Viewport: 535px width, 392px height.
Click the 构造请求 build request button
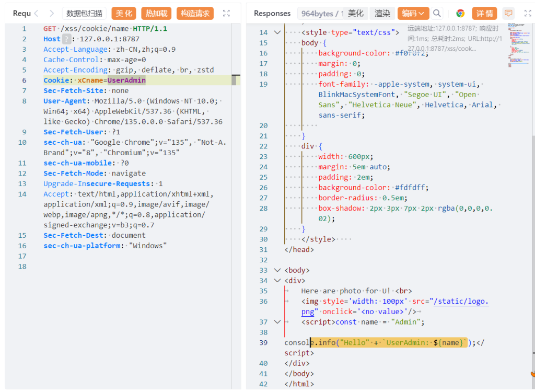pyautogui.click(x=195, y=14)
